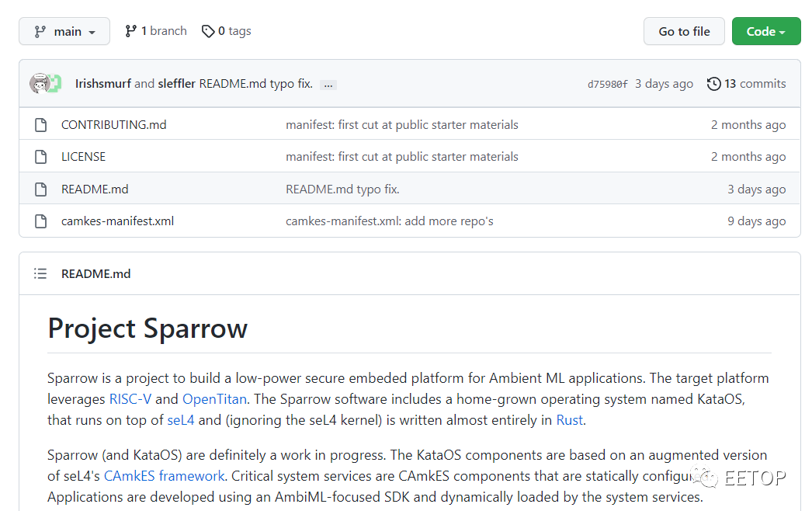
Task: Follow the RISC-V link in README
Action: click(x=130, y=399)
